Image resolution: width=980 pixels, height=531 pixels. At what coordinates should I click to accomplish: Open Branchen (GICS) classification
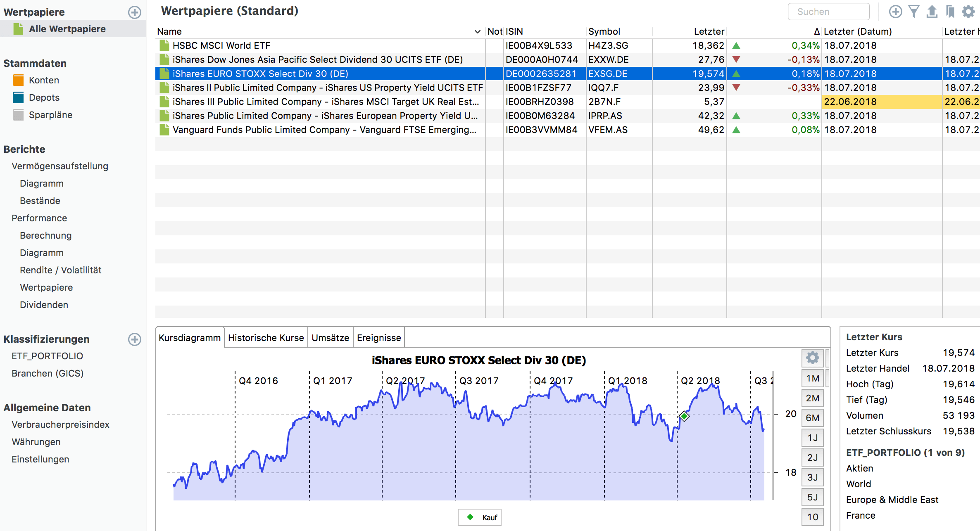(x=48, y=373)
